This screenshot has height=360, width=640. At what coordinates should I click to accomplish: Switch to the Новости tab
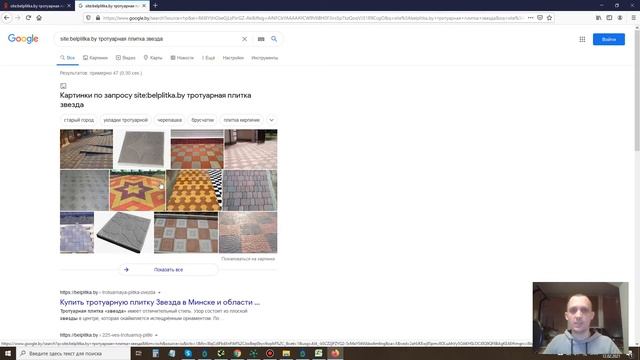[x=182, y=58]
